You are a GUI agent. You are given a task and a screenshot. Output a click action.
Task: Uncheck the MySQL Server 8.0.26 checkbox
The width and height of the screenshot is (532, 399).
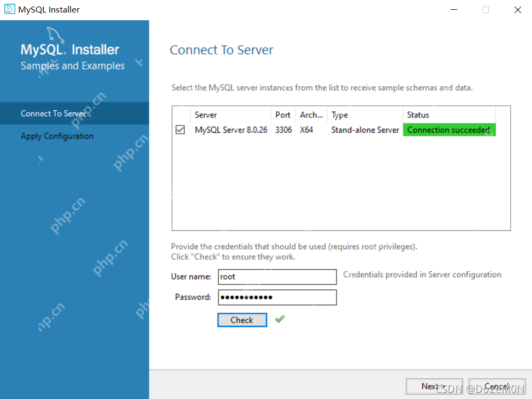[180, 130]
